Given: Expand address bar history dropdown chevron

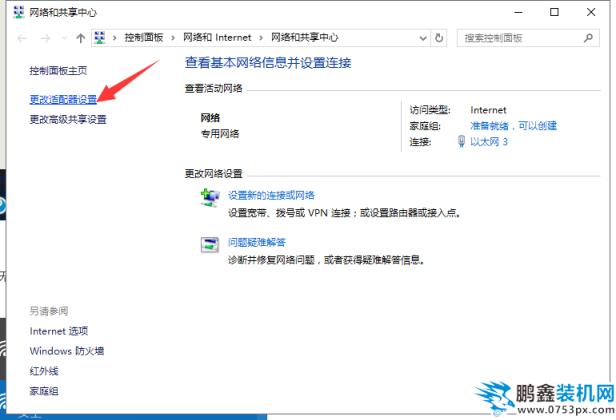Looking at the screenshot, I should tap(423, 38).
